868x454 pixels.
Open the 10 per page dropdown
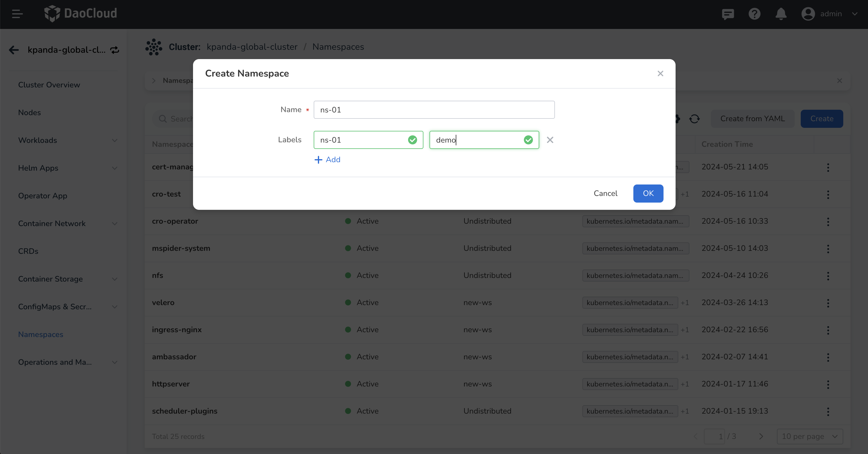pos(809,436)
